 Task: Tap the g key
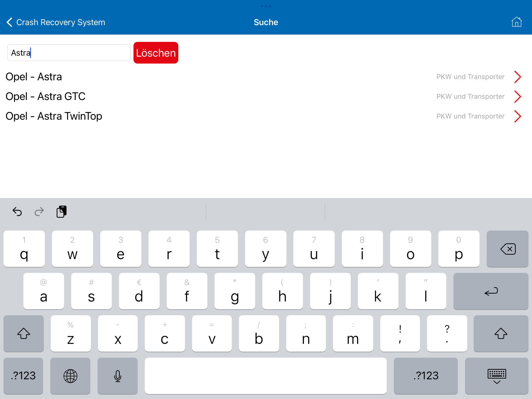(x=235, y=291)
